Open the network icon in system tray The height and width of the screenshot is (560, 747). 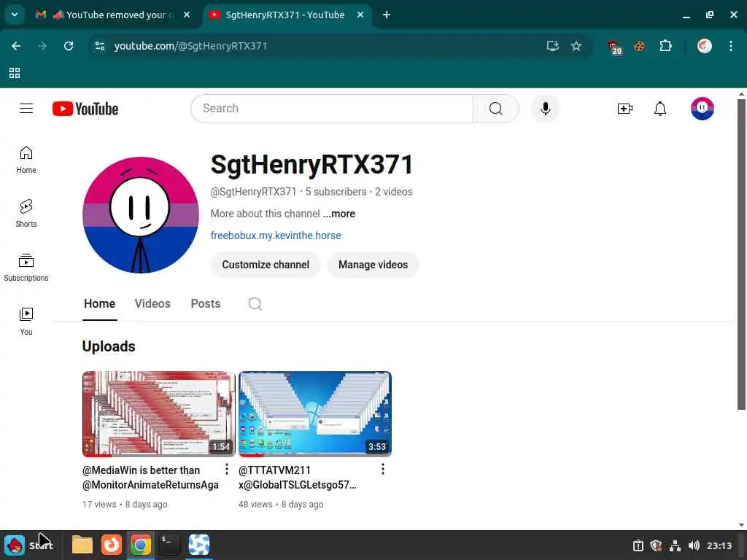tap(675, 545)
